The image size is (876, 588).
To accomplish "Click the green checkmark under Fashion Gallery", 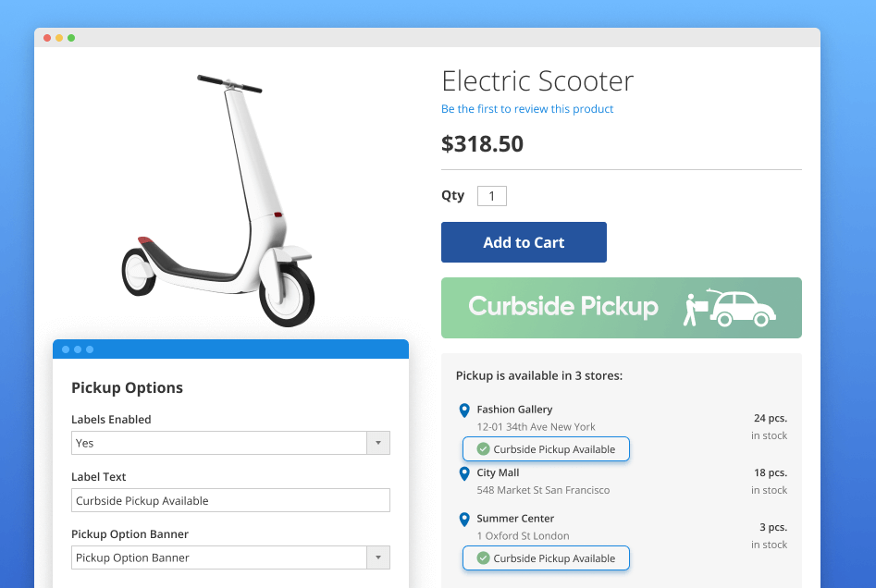I will 483,449.
